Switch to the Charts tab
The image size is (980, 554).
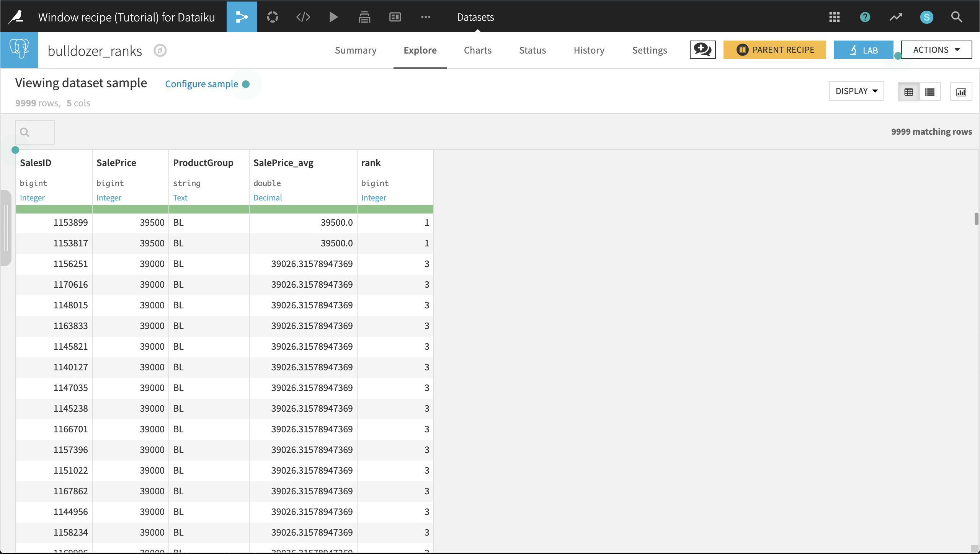(x=477, y=50)
